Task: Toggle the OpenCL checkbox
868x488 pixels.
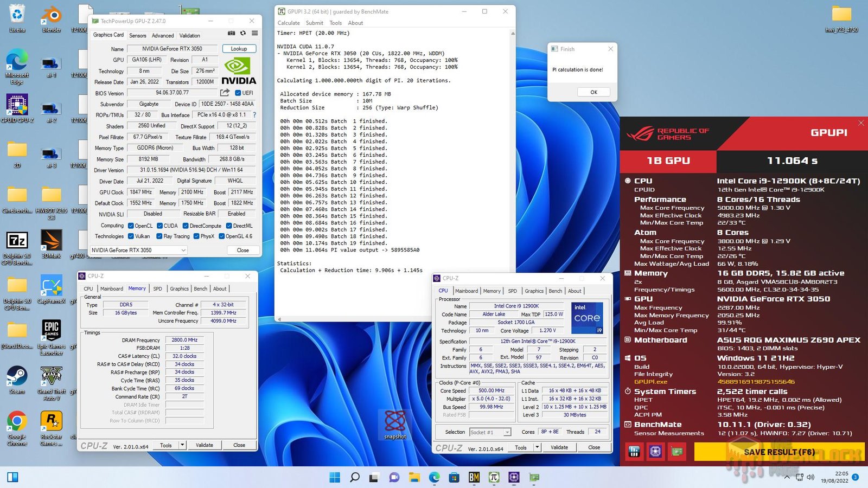Action: 131,226
